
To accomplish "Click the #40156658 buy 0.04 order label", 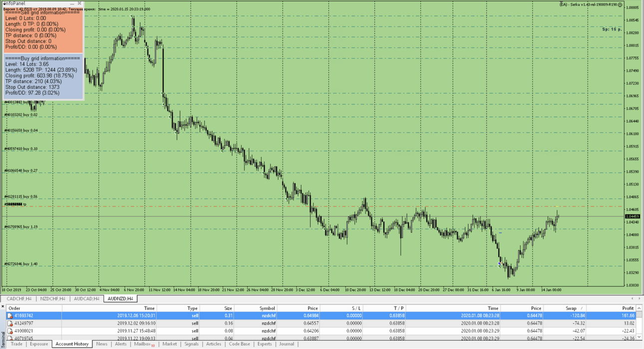I will (21, 130).
